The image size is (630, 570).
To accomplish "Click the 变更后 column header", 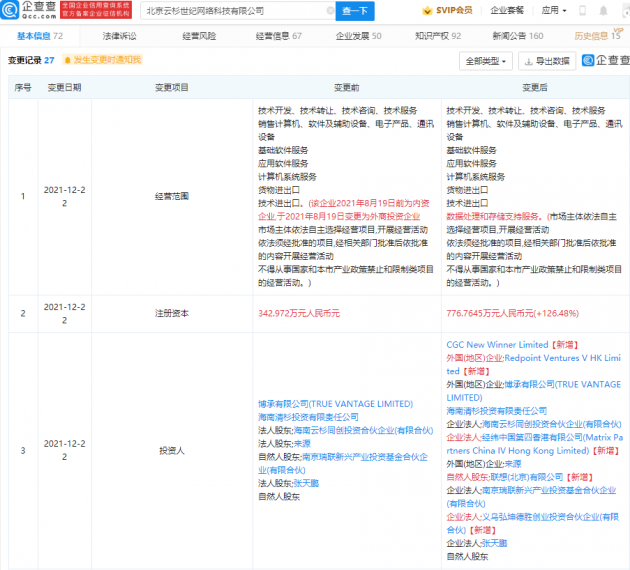I will 535,87.
